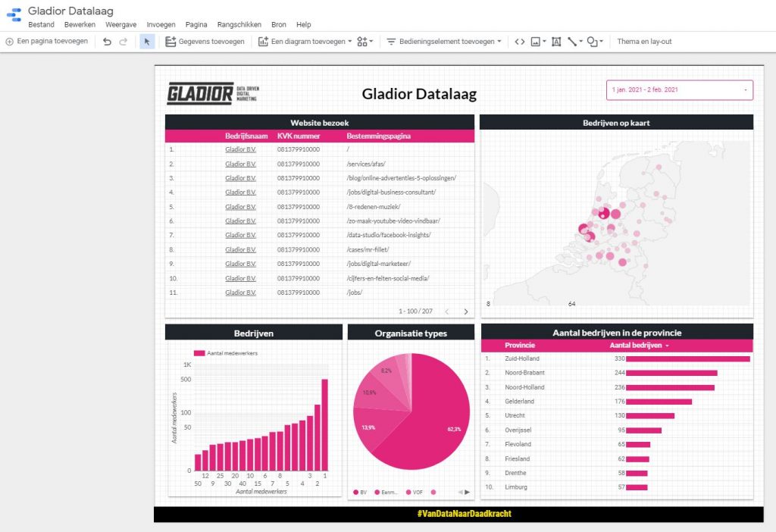Click the Bedrijfsnaam column header

pos(246,136)
